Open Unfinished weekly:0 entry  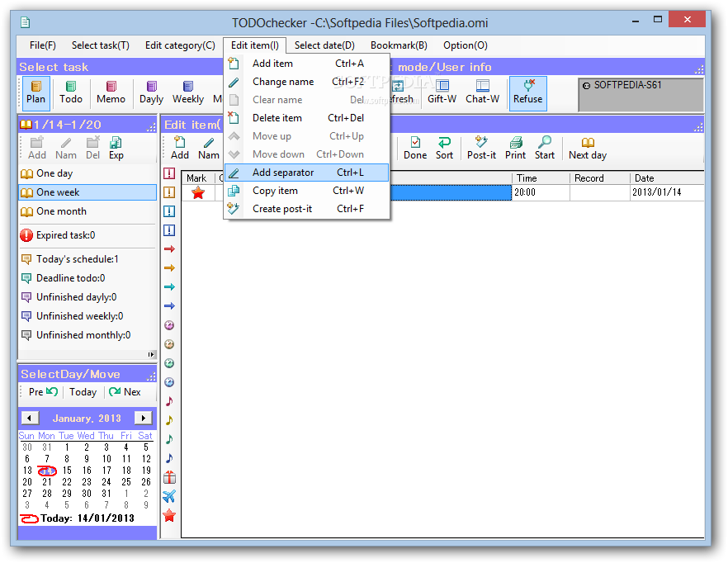(87, 316)
